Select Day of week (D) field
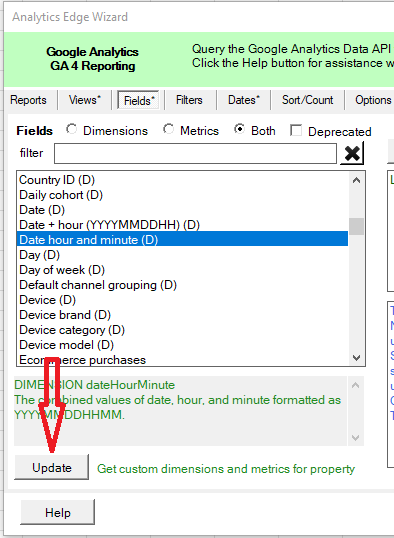Image resolution: width=394 pixels, height=538 pixels. (182, 270)
